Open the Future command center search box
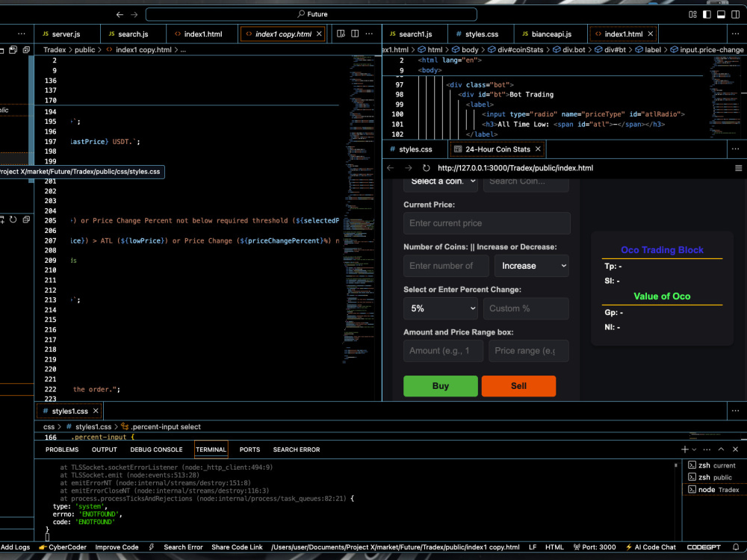 pos(311,14)
